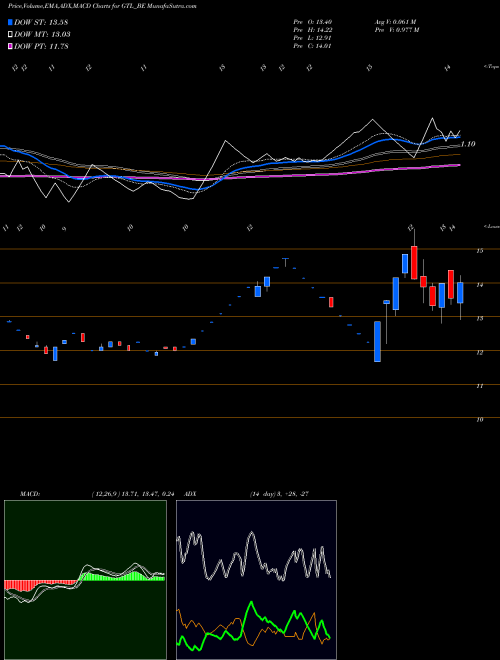500x660 pixels.
Task: Open the dark blue ADX indicator panel
Action: coord(256,580)
